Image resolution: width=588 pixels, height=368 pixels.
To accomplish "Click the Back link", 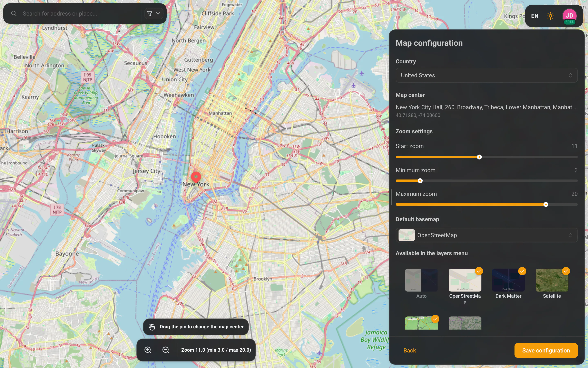I will coord(410,350).
